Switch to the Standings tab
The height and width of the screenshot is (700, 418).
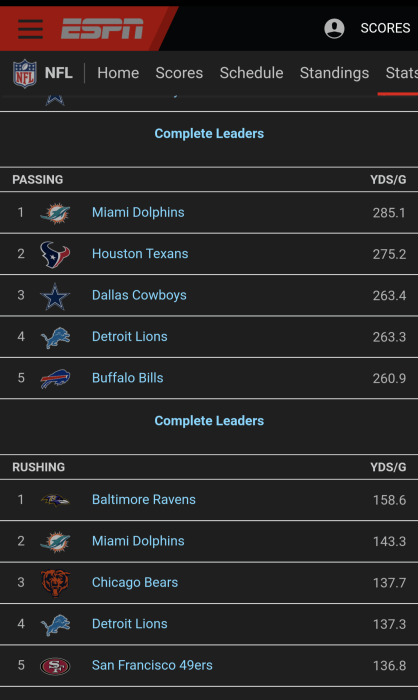(x=334, y=73)
